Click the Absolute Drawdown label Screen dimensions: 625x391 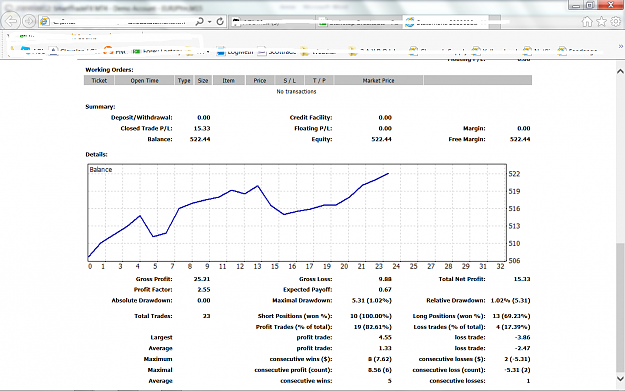pos(142,301)
